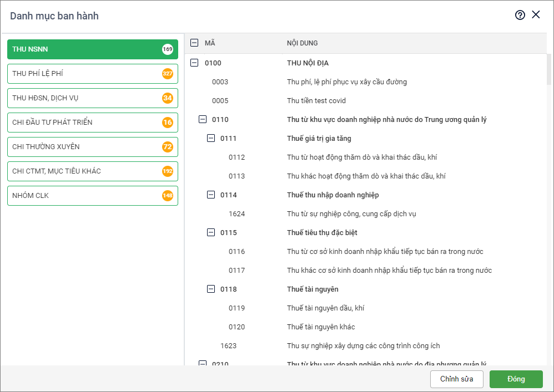
Task: Click the help question mark icon
Action: pyautogui.click(x=520, y=16)
